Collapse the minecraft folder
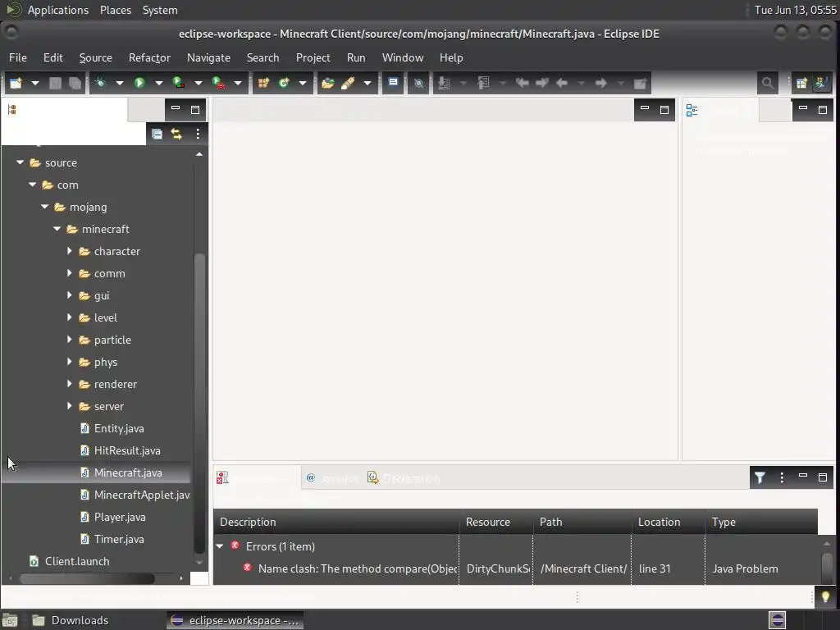840x630 pixels. click(57, 229)
